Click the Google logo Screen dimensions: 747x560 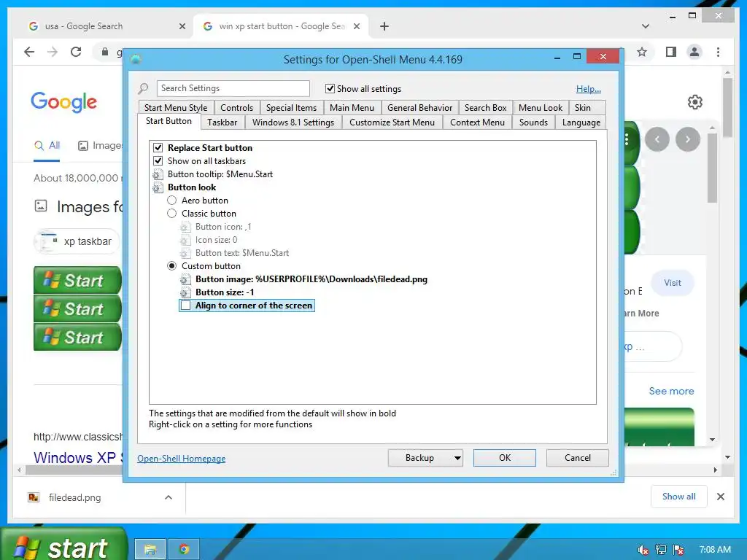click(x=64, y=102)
